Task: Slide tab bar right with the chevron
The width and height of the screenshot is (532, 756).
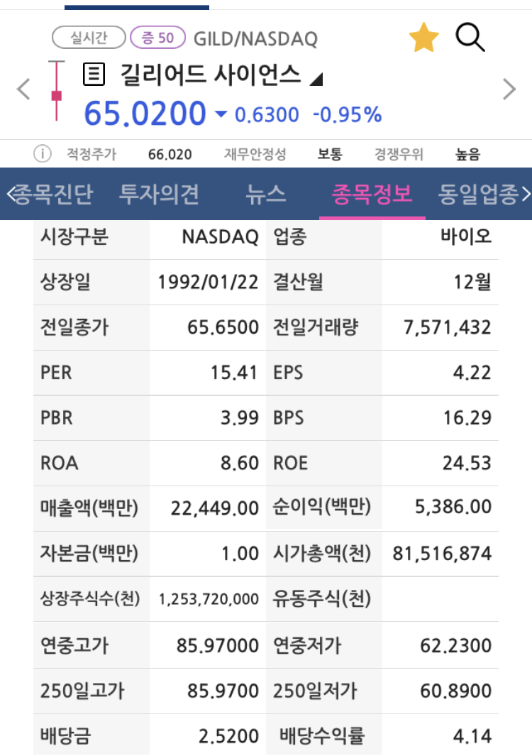Action: tap(526, 194)
